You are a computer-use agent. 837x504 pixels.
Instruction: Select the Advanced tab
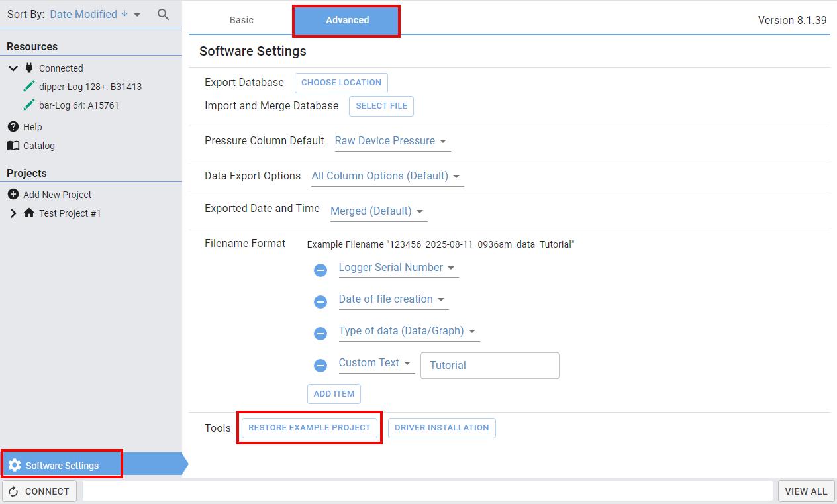coord(347,20)
